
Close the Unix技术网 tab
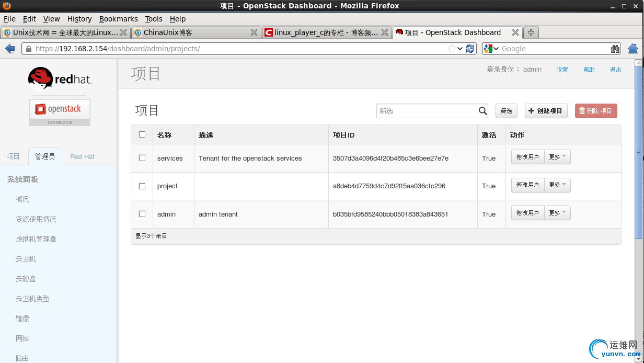(123, 32)
